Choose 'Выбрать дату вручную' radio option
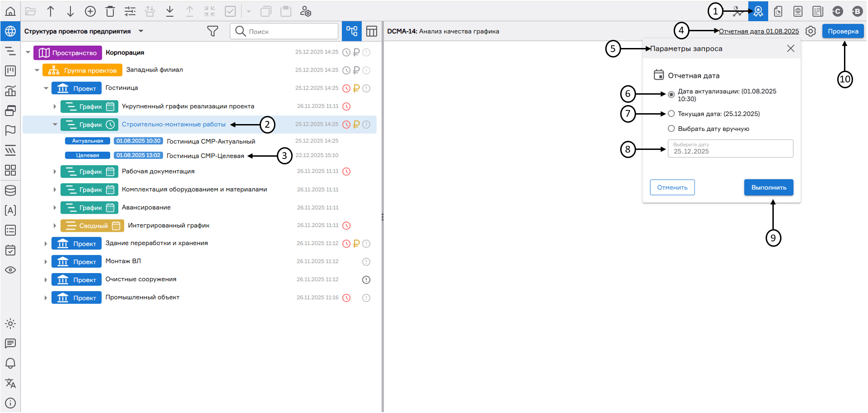Screen dimensions: 868x413 coord(671,129)
